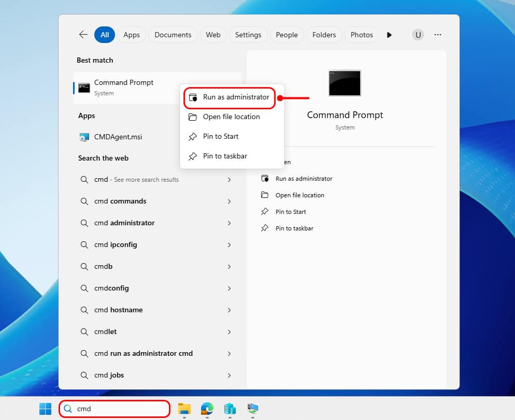This screenshot has height=420, width=515.
Task: Click pin icon beside context menu Pin to taskbar
Action: (193, 156)
